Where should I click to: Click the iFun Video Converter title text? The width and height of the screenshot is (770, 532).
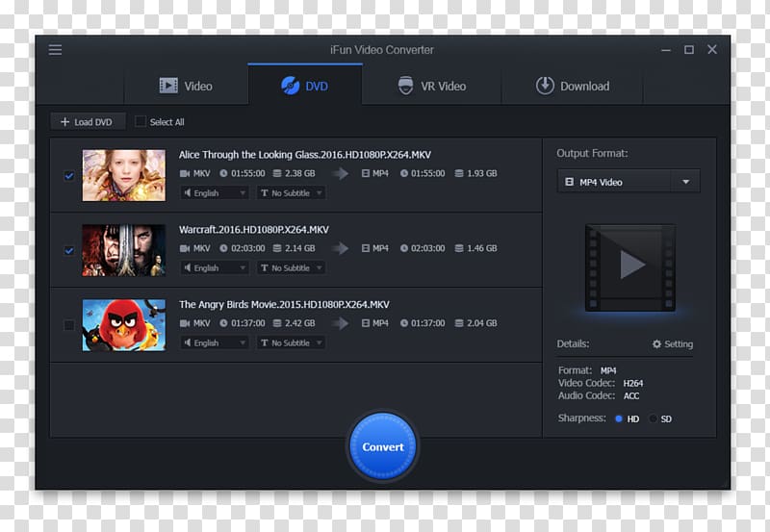coord(382,50)
